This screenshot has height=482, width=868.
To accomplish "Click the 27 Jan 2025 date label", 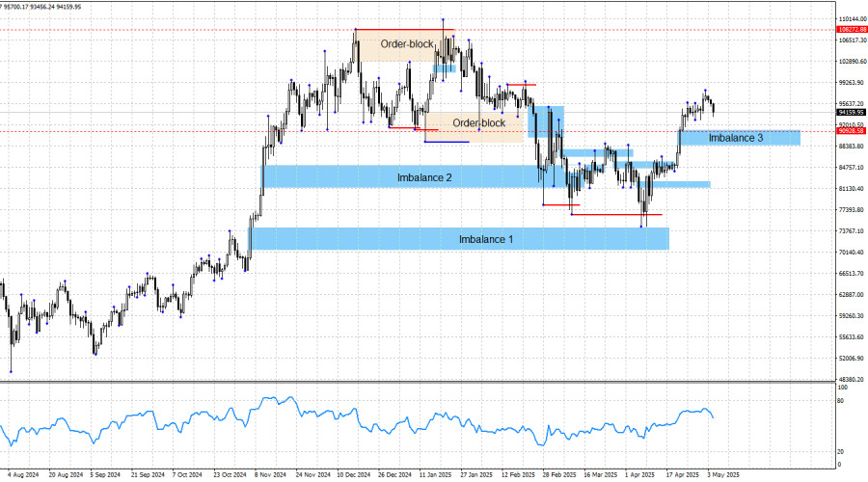I will (476, 475).
